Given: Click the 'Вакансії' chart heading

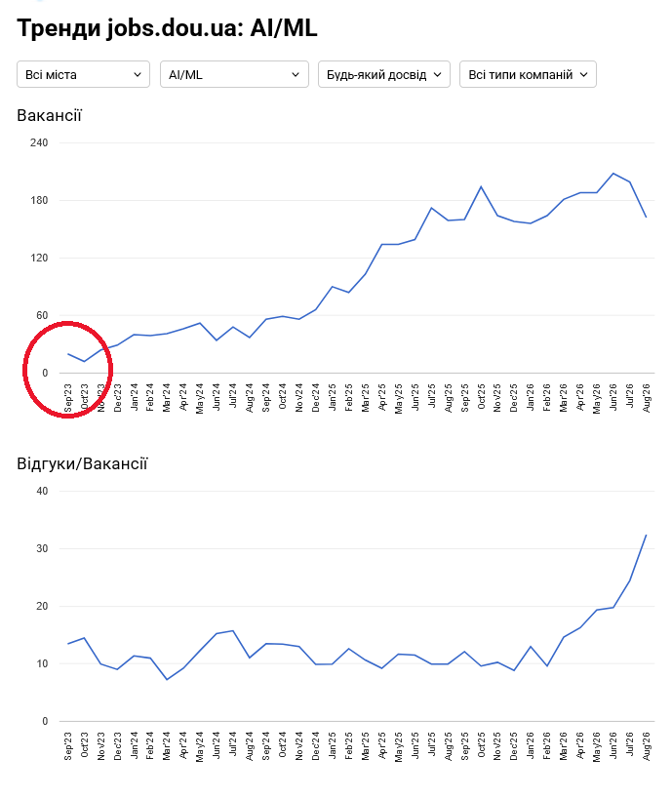Looking at the screenshot, I should (50, 116).
